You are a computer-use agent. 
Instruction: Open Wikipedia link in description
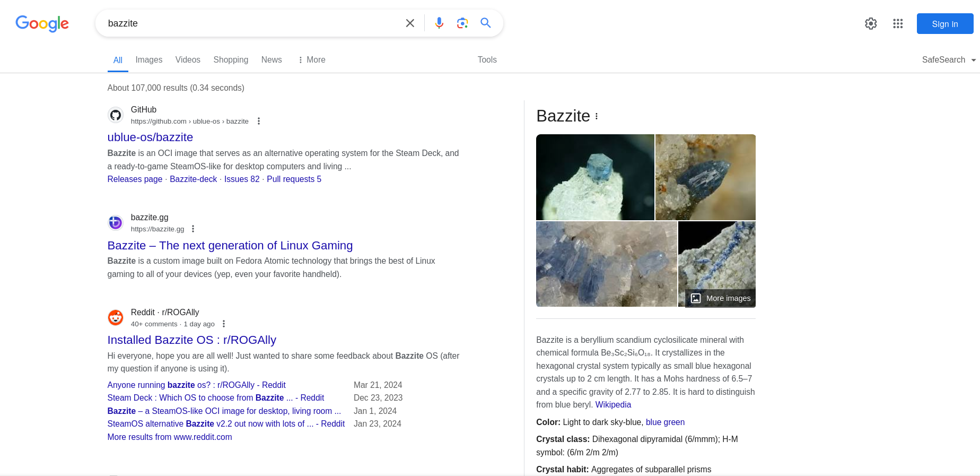point(613,405)
